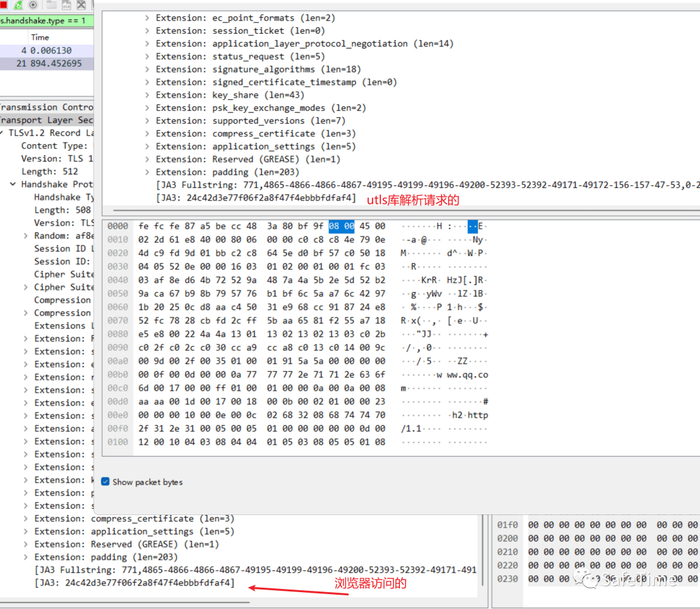Click horizontal scrollbar at bottom of main details
Screen dimensions: 700x609
click(125, 603)
